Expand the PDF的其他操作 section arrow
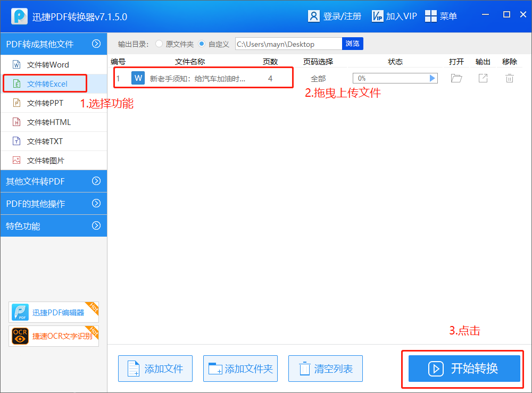Viewport: 532px width, 393px height. (x=96, y=204)
